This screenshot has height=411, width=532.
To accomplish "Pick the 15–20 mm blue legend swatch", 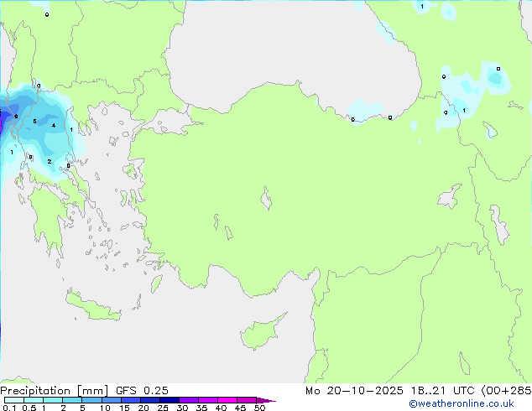I will click(x=130, y=400).
